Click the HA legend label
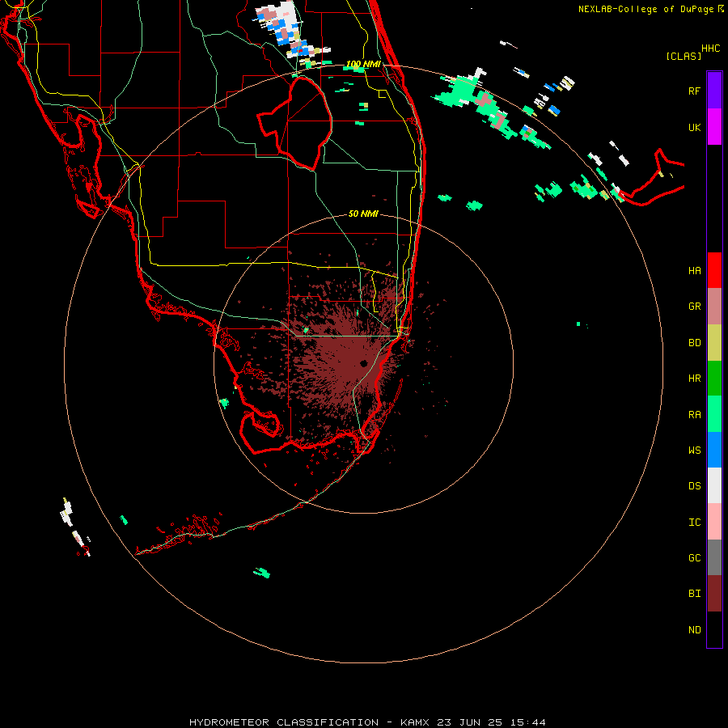The image size is (728, 728). point(694,271)
